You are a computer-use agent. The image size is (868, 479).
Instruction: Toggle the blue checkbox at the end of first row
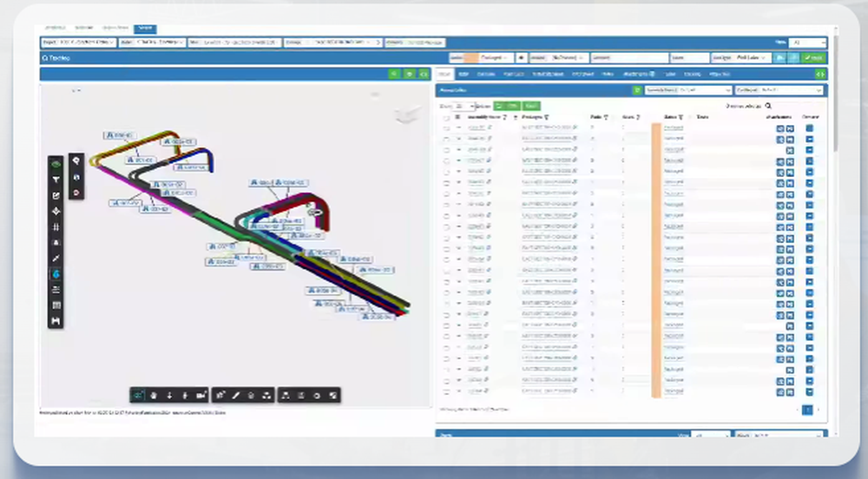click(809, 128)
